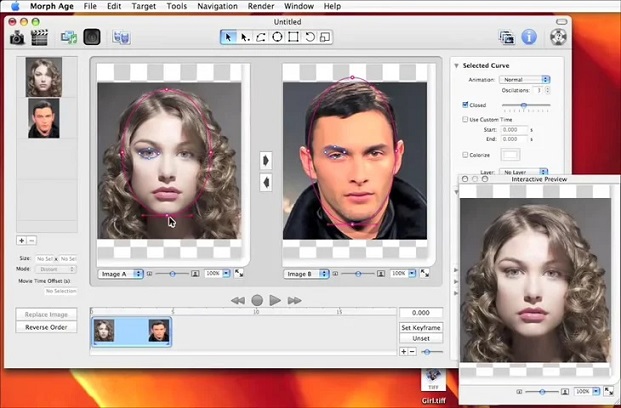The image size is (621, 408).
Task: Click the movie clapperboard icon
Action: (39, 38)
